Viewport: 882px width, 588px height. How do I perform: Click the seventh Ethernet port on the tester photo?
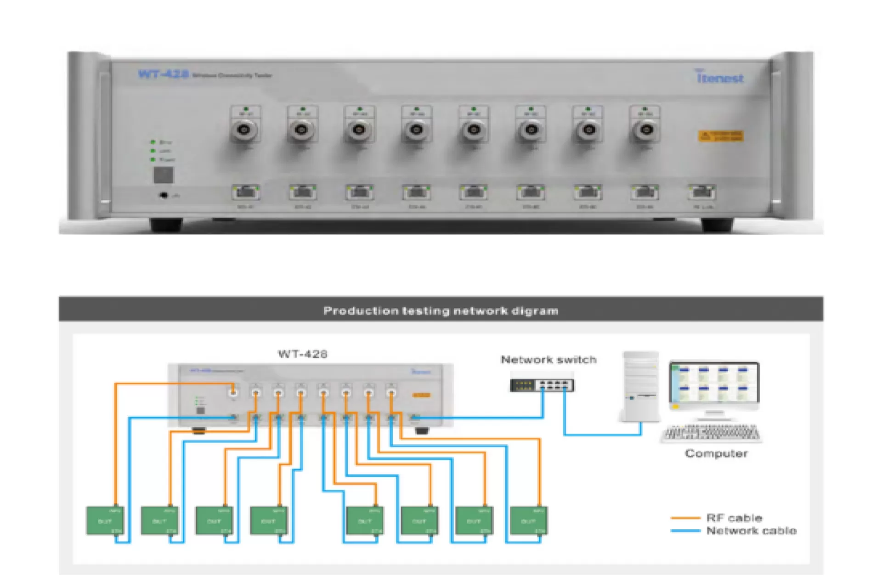588,192
